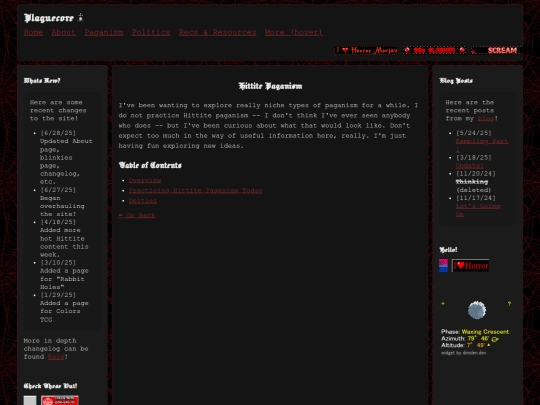The image size is (540, 405).
Task: Jump to the Deities section
Action: pos(143,201)
